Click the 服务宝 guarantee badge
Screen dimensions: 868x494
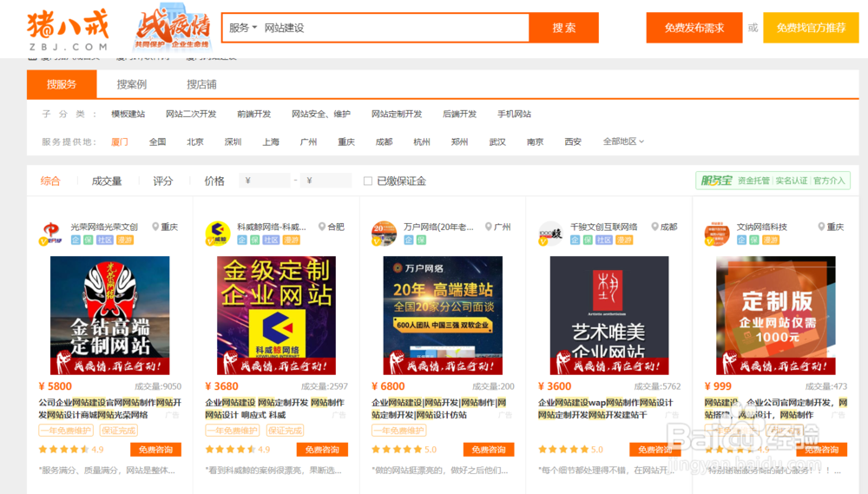(773, 181)
